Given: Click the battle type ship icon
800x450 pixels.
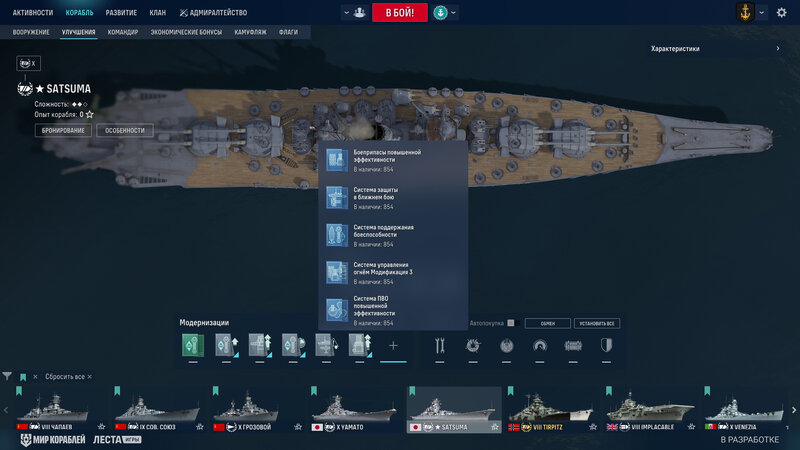Looking at the screenshot, I should [x=359, y=12].
